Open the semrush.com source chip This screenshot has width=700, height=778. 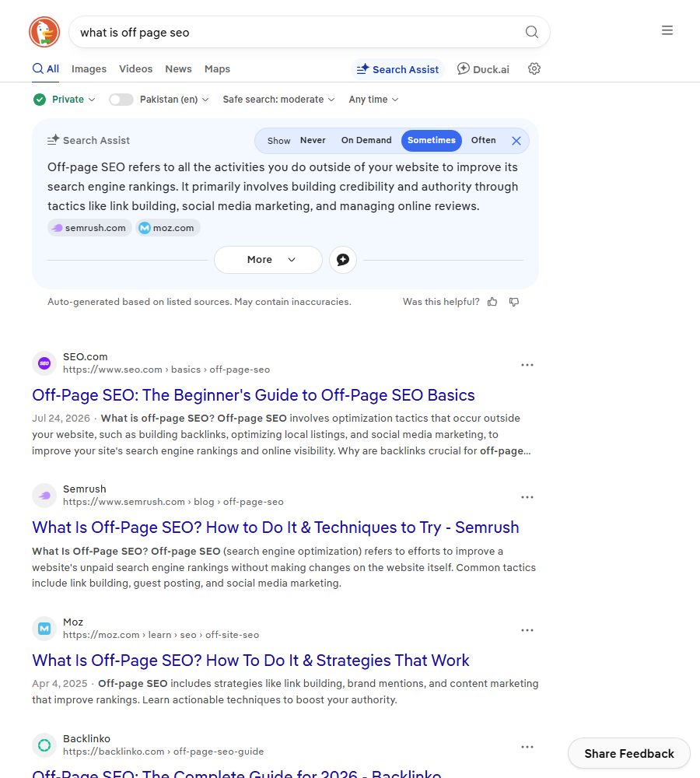point(89,228)
